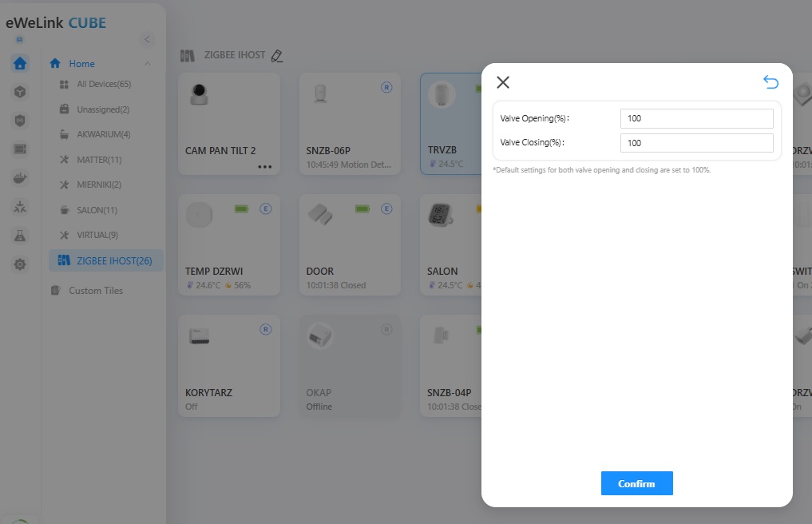The width and height of the screenshot is (812, 524).
Task: Open the Settings gear sidebar icon
Action: coord(20,264)
